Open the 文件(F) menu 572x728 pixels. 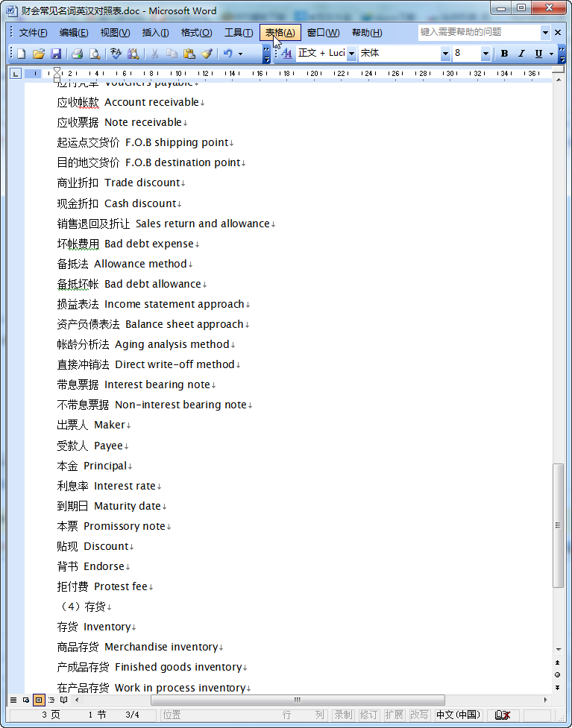[x=33, y=33]
